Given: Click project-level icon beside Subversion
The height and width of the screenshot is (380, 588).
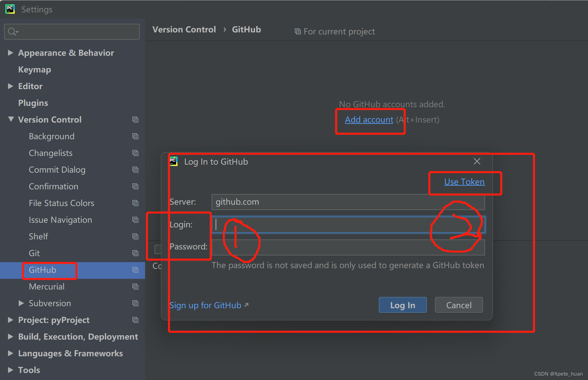Looking at the screenshot, I should coord(135,303).
